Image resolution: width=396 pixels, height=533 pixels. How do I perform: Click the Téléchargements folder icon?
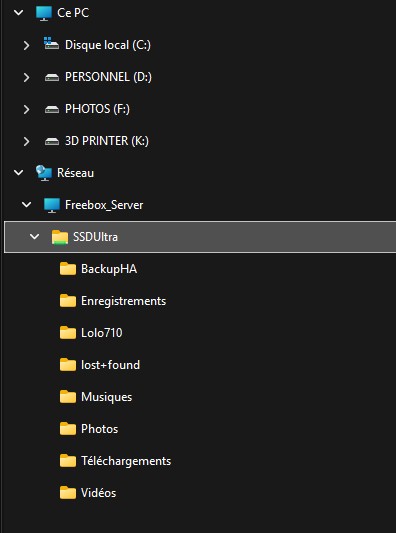pos(68,461)
